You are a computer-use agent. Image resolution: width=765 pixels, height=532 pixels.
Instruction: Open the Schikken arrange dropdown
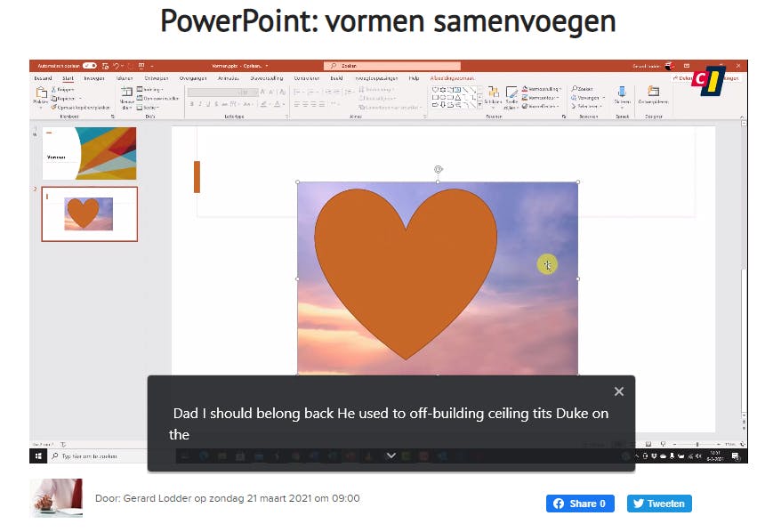coord(494,97)
